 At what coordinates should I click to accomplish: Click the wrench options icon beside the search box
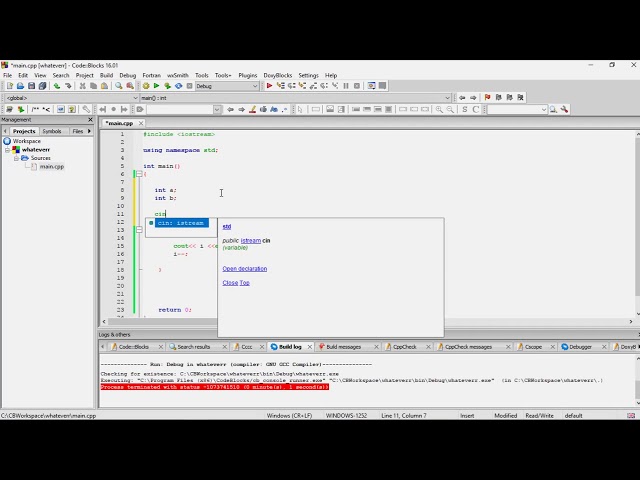(564, 109)
